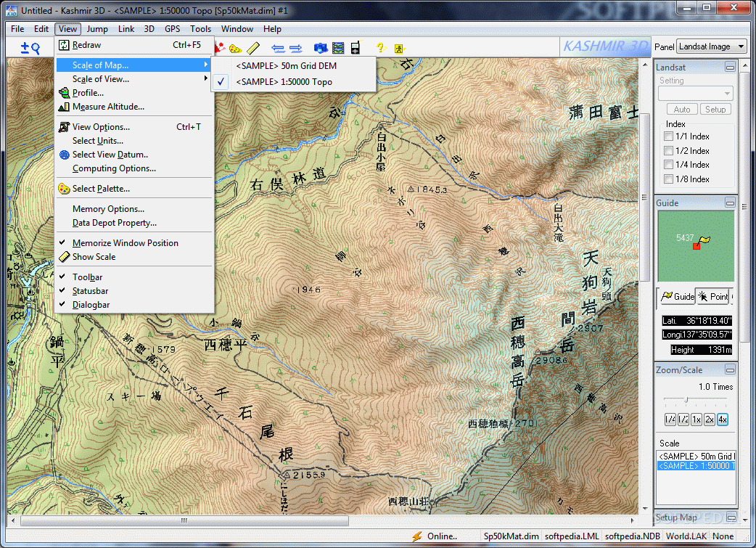Go back with the left arrow icon

pyautogui.click(x=278, y=48)
